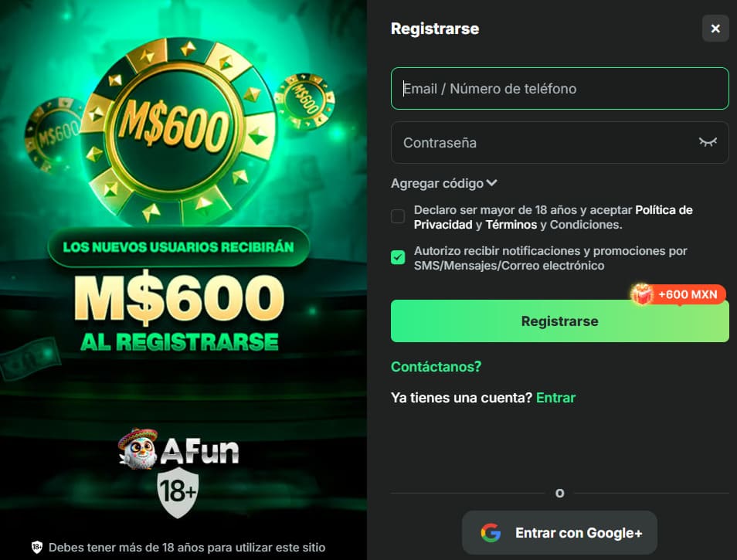Open the Contáctanos? link
This screenshot has height=560, width=737.
point(436,366)
